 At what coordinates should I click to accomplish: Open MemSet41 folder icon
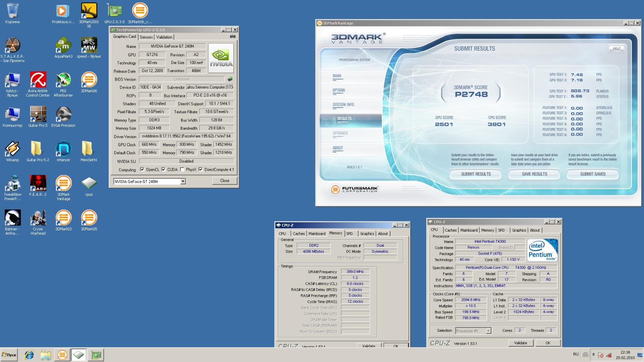pos(89,152)
